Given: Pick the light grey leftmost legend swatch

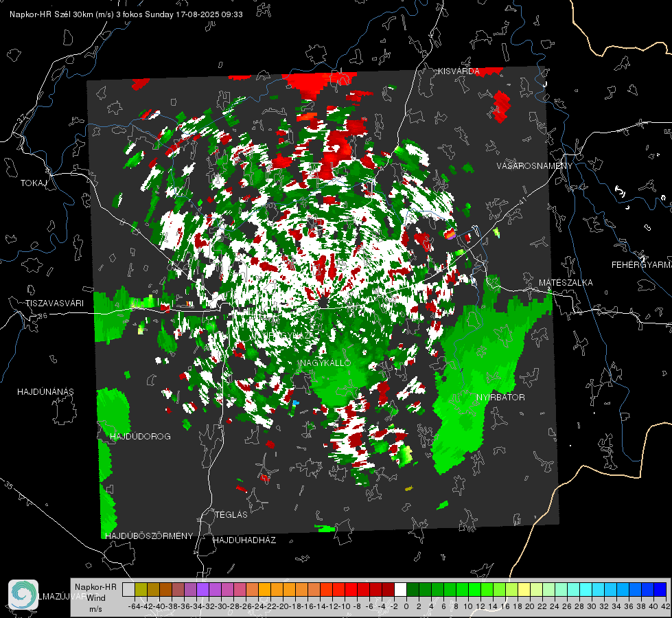Looking at the screenshot, I should pyautogui.click(x=128, y=589).
